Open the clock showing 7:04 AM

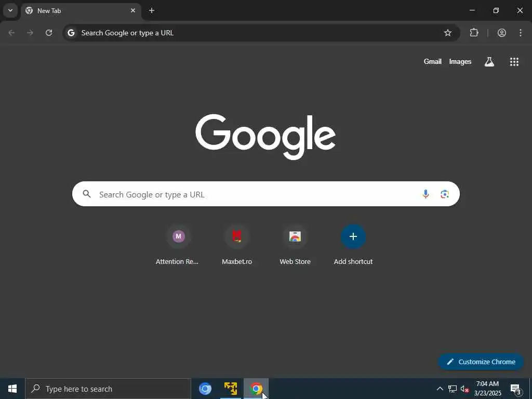(x=487, y=389)
